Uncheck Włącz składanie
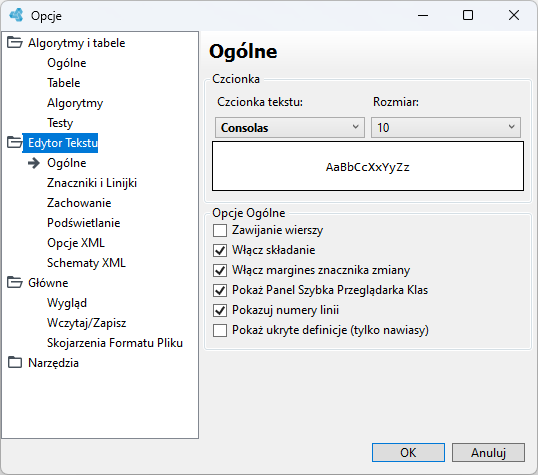 (x=220, y=250)
